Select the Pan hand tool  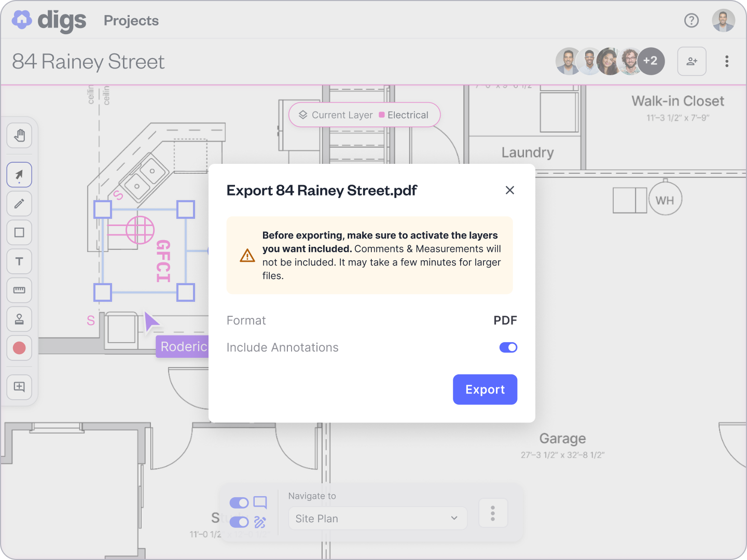(19, 136)
